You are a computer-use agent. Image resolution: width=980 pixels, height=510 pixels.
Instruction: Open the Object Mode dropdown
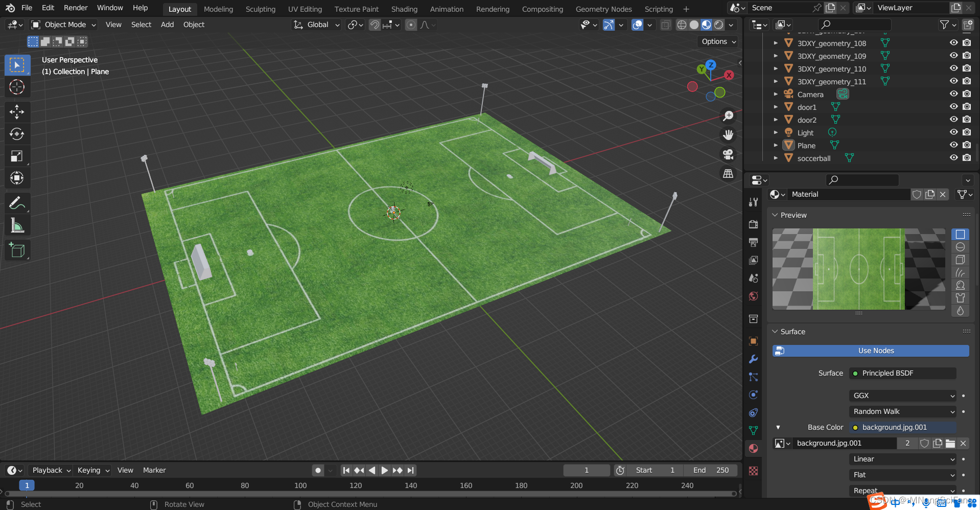(63, 25)
